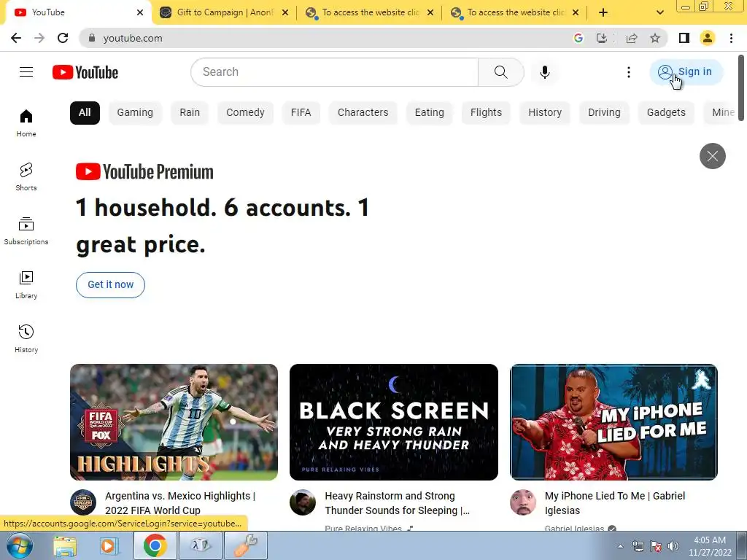Open Pure Relaxing Vibes channel avatar
747x560 pixels.
pos(303,502)
